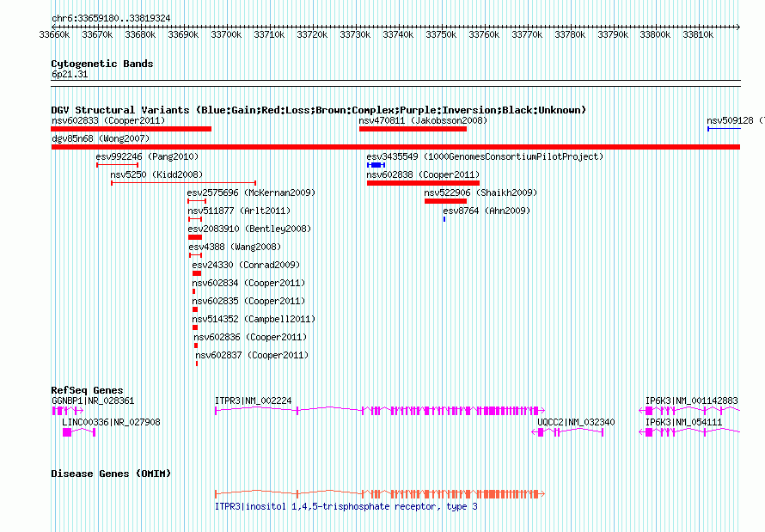Open the LINC00336|NR_027908 gene label
Image resolution: width=765 pixels, height=532 pixels.
pyautogui.click(x=111, y=422)
